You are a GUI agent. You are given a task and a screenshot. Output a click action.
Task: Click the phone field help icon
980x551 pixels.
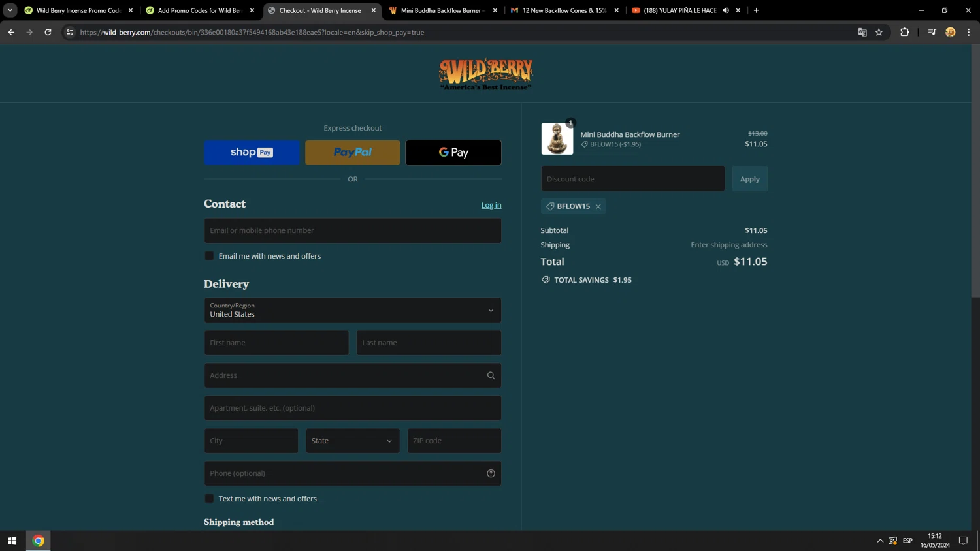tap(491, 473)
